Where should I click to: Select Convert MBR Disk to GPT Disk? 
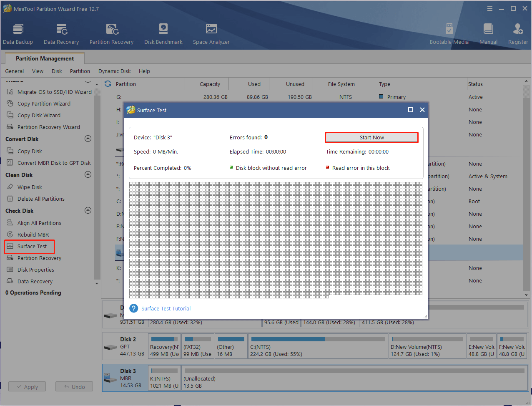tap(49, 163)
